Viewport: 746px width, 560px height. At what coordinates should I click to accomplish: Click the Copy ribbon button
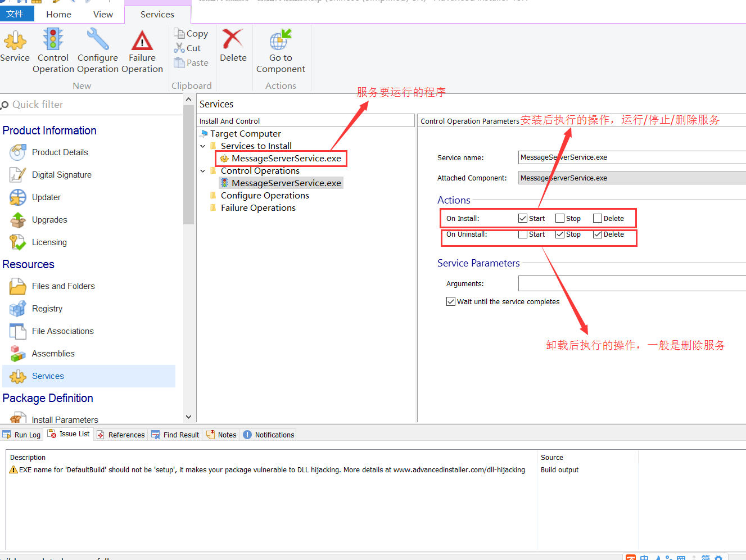pos(191,34)
